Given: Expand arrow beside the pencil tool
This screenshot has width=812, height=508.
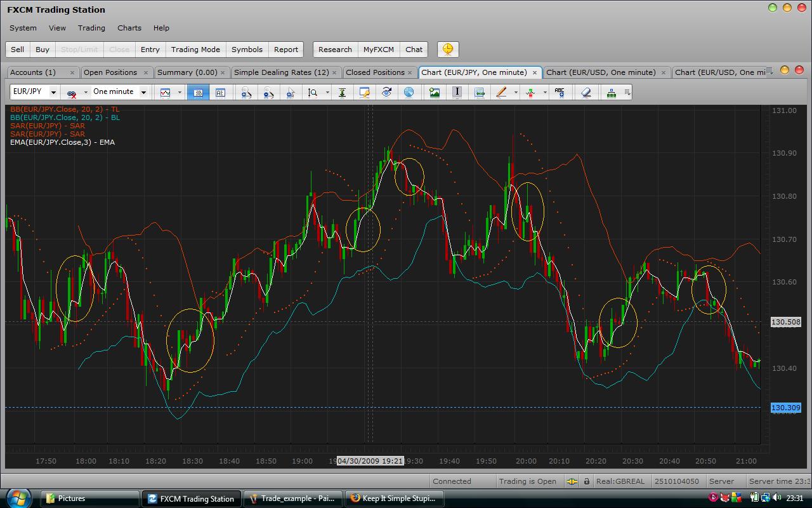Looking at the screenshot, I should coord(516,93).
